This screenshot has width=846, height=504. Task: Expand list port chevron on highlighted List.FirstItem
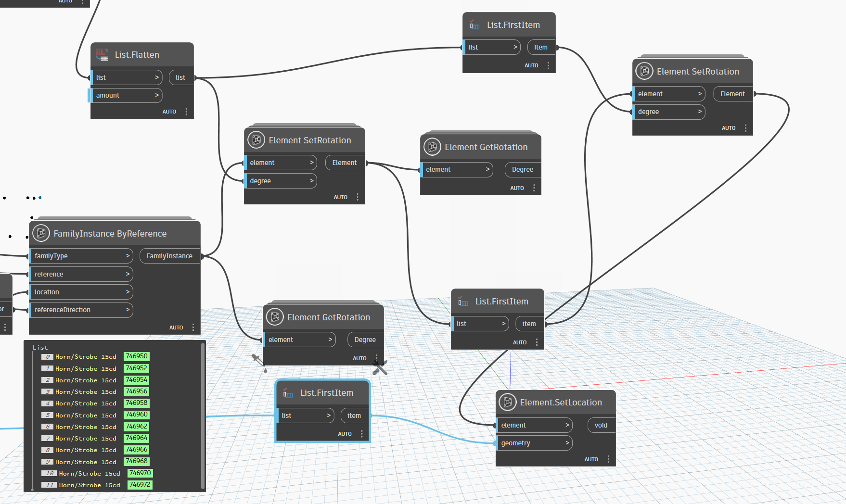(x=329, y=416)
